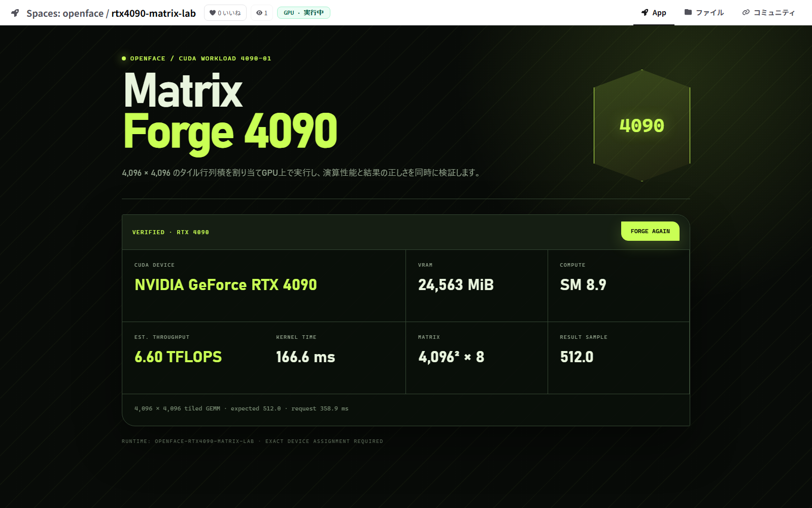Screen dimensions: 812x508
Task: Click the 4,096² × 8 matrix value
Action: [451, 357]
